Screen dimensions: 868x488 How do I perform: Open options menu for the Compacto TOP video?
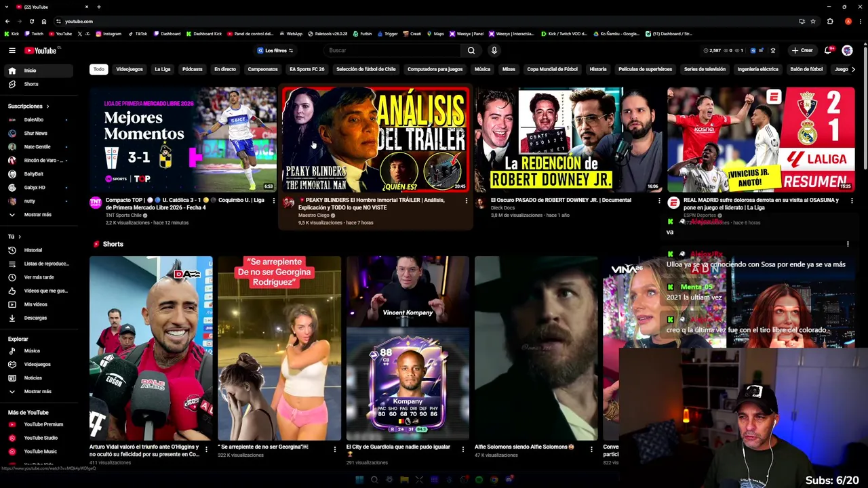(273, 201)
